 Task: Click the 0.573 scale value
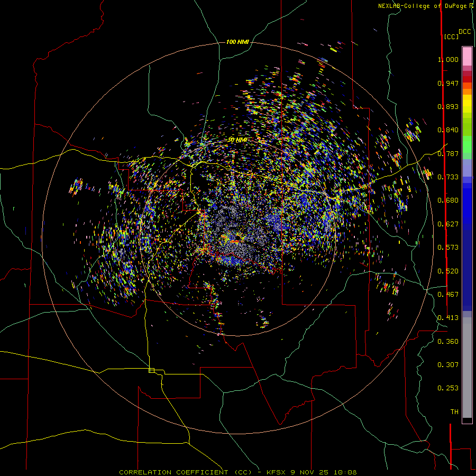pyautogui.click(x=448, y=248)
